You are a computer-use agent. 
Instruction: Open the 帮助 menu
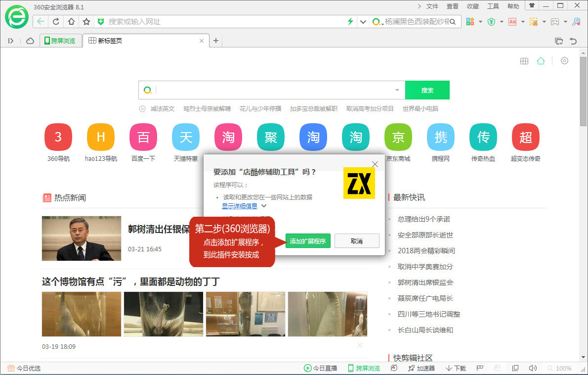(x=513, y=6)
